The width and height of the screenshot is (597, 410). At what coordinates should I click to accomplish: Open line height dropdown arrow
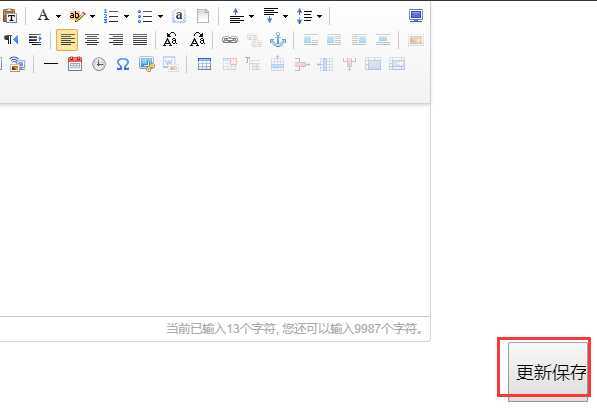point(319,16)
